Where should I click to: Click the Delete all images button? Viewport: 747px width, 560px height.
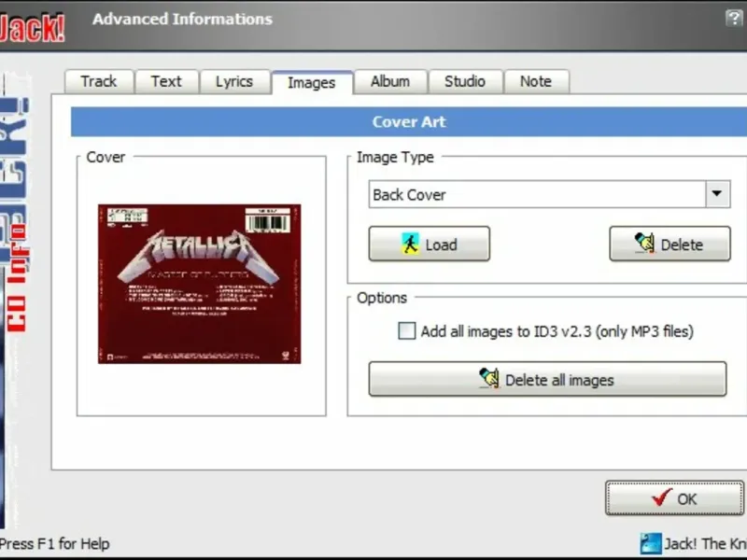(547, 379)
